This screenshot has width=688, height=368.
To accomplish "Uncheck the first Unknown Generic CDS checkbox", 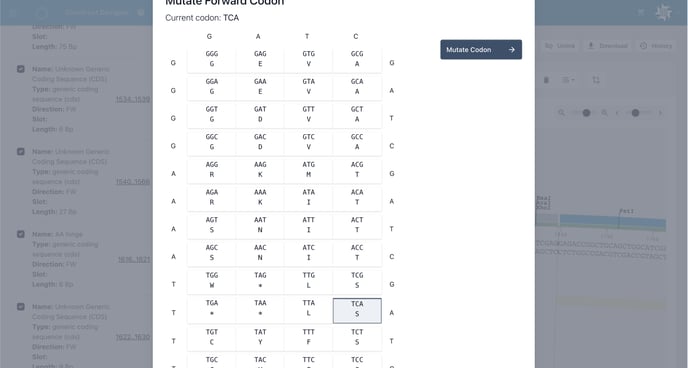I will [x=21, y=69].
